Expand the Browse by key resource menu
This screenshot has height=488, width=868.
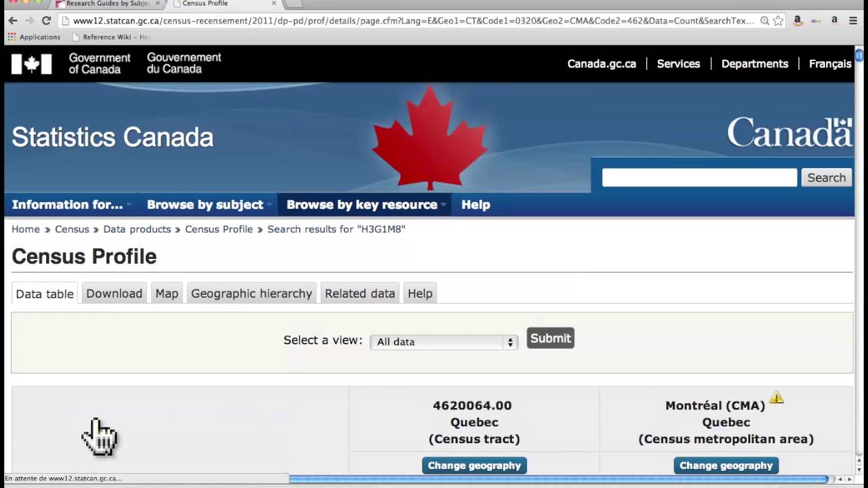tap(366, 205)
